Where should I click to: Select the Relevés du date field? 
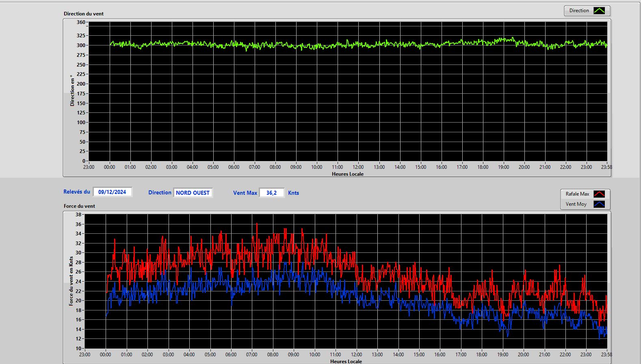coord(113,192)
